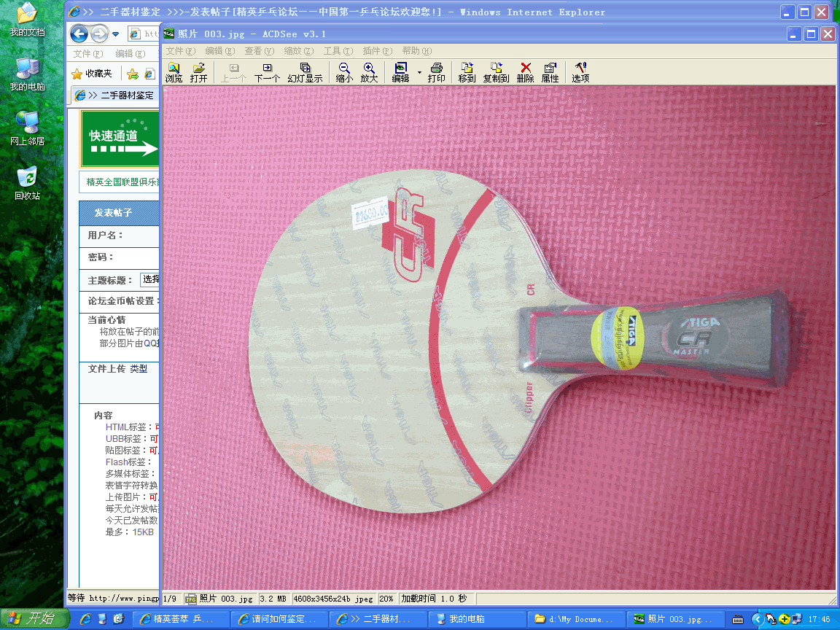Click the 17:46 system clock

(x=819, y=619)
